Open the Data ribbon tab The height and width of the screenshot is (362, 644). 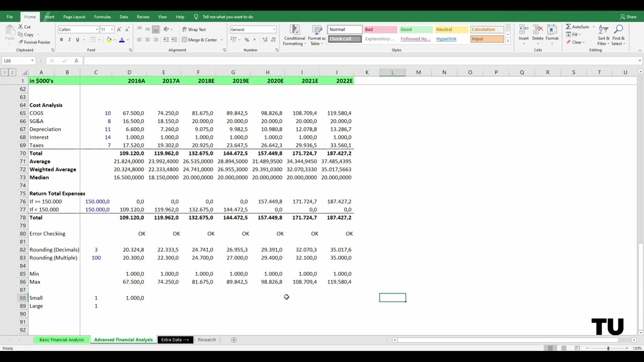[123, 17]
